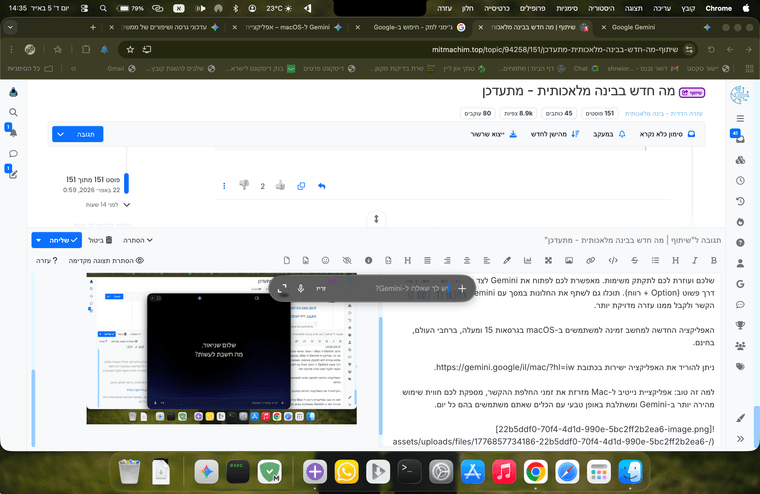Screen dimensions: 760x494
Task: Click the composer resize handle with vertical arrows
Action: pyautogui.click(x=376, y=217)
